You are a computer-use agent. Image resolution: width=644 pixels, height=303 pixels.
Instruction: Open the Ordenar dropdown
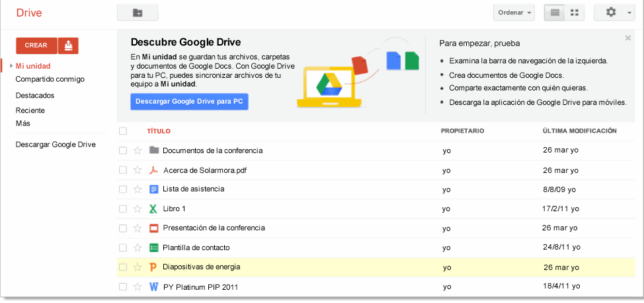click(514, 13)
